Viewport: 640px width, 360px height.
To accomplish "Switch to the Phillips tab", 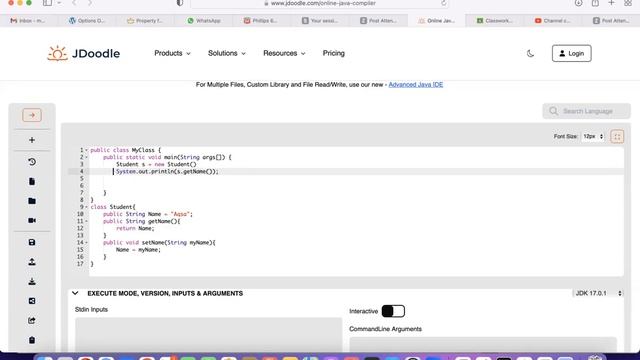I will pyautogui.click(x=261, y=20).
